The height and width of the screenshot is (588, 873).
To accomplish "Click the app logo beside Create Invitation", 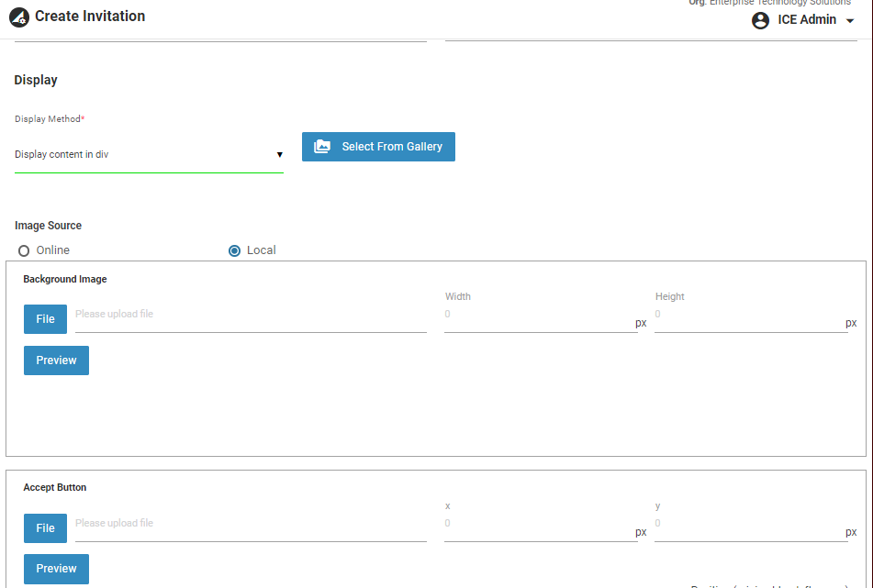I will pyautogui.click(x=19, y=17).
